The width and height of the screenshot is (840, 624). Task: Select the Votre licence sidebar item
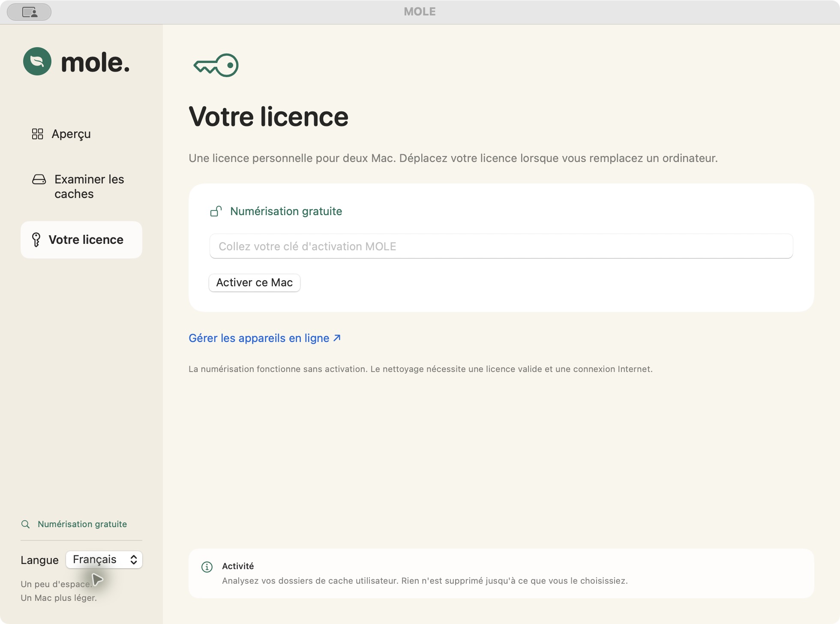tap(81, 240)
